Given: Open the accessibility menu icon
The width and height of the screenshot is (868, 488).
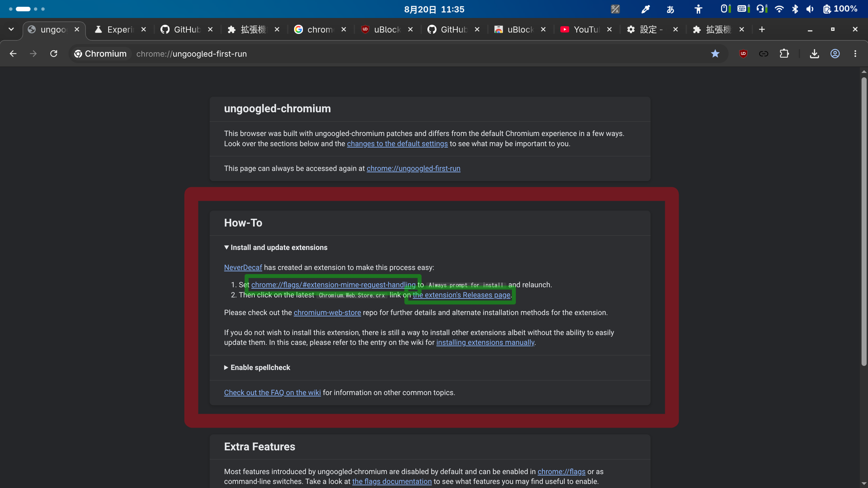Looking at the screenshot, I should (x=698, y=9).
